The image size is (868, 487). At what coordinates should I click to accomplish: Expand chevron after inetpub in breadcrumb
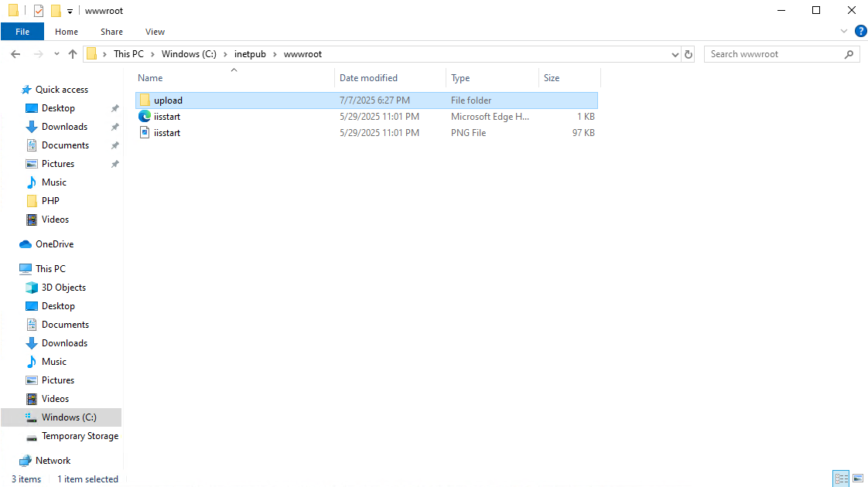tap(275, 54)
